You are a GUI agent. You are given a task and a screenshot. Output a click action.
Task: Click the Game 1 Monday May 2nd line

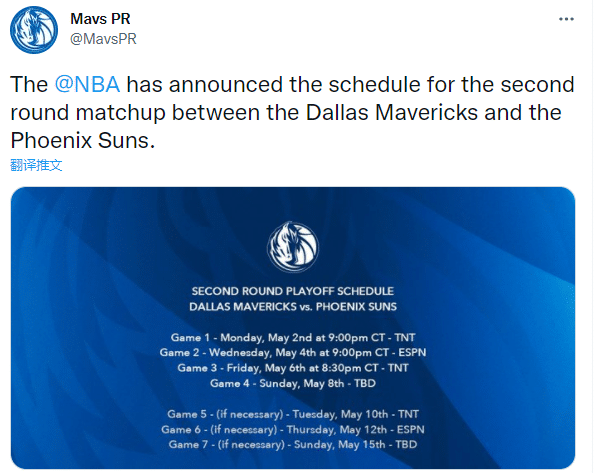coord(293,337)
